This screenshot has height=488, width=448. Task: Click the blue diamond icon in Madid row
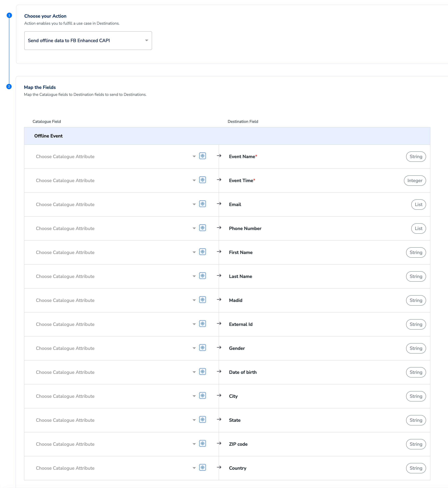tap(202, 300)
